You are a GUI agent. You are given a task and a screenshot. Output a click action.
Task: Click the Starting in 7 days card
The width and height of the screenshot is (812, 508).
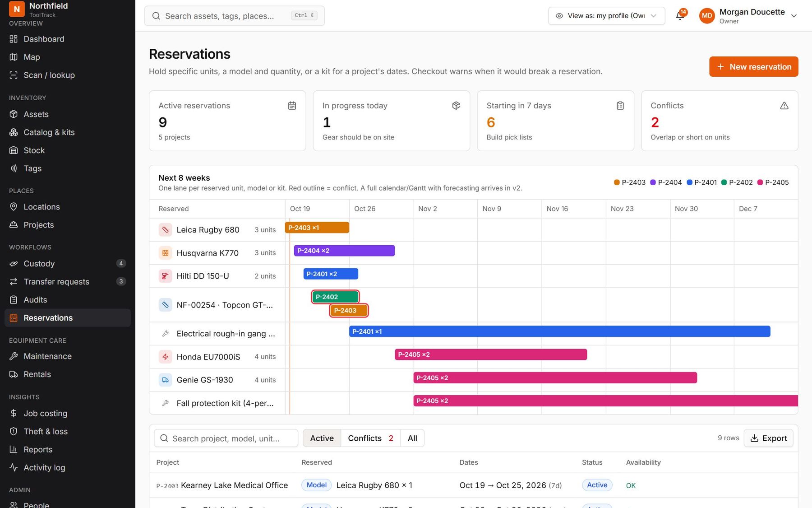point(555,121)
